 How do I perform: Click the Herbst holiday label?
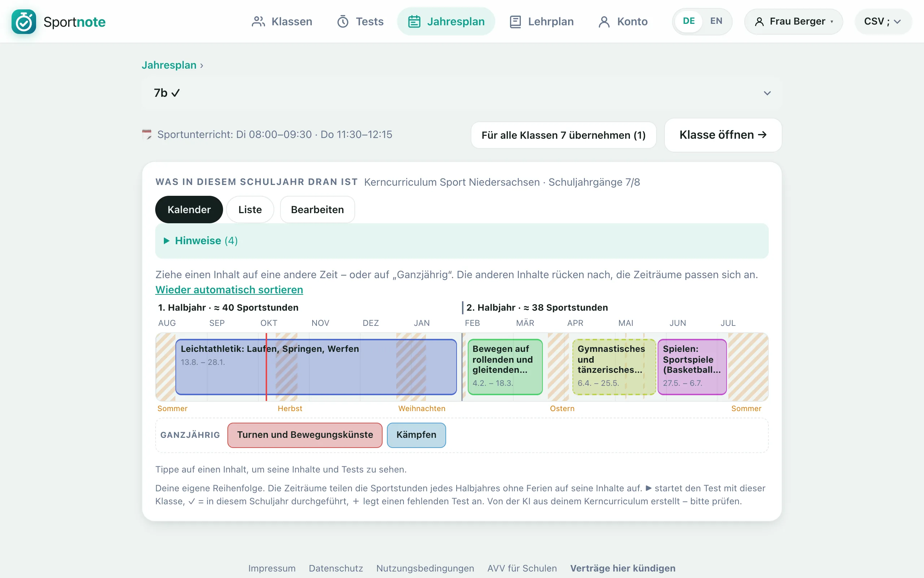(x=290, y=409)
